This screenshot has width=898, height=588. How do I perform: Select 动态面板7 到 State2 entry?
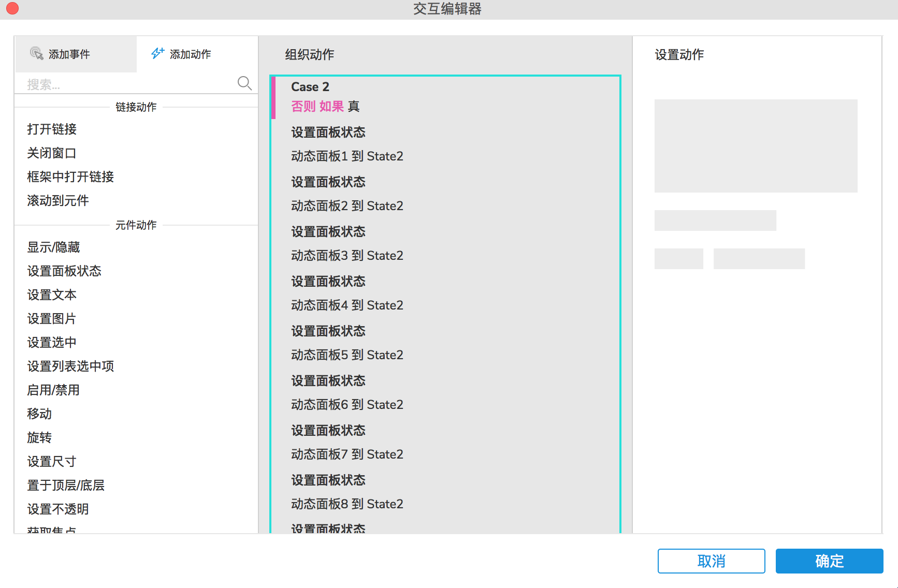[347, 454]
